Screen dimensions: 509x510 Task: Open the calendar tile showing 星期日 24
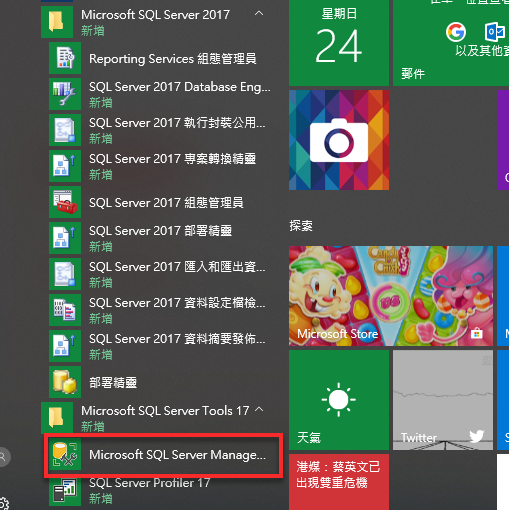(x=339, y=43)
